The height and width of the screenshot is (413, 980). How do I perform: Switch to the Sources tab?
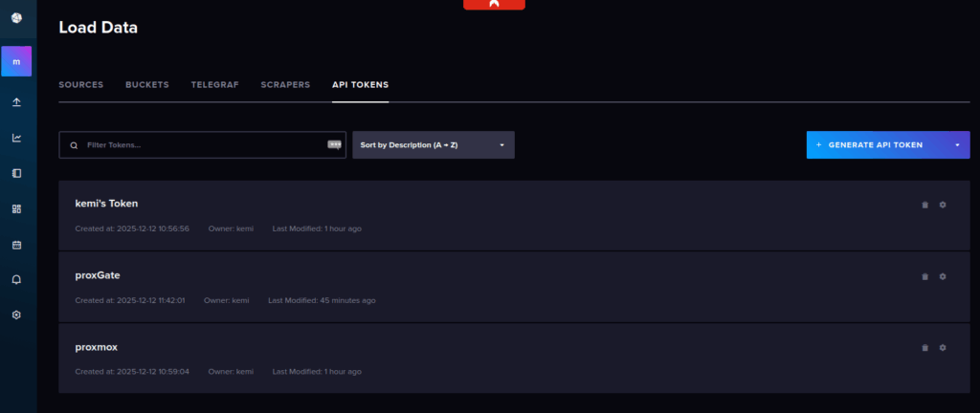click(x=80, y=85)
